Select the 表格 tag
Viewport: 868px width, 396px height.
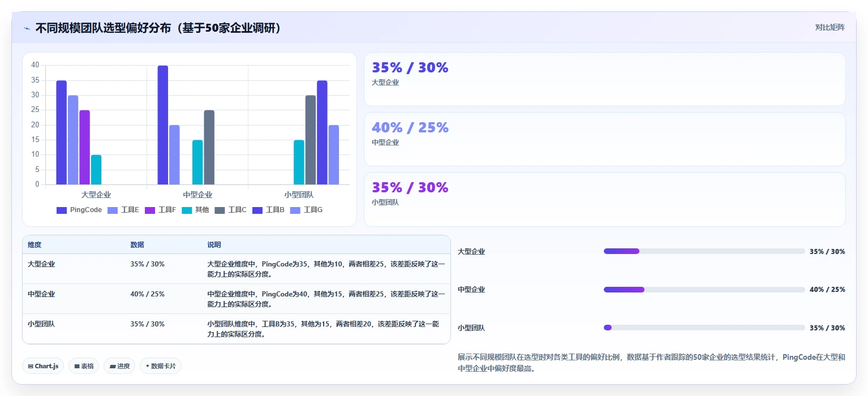84,366
